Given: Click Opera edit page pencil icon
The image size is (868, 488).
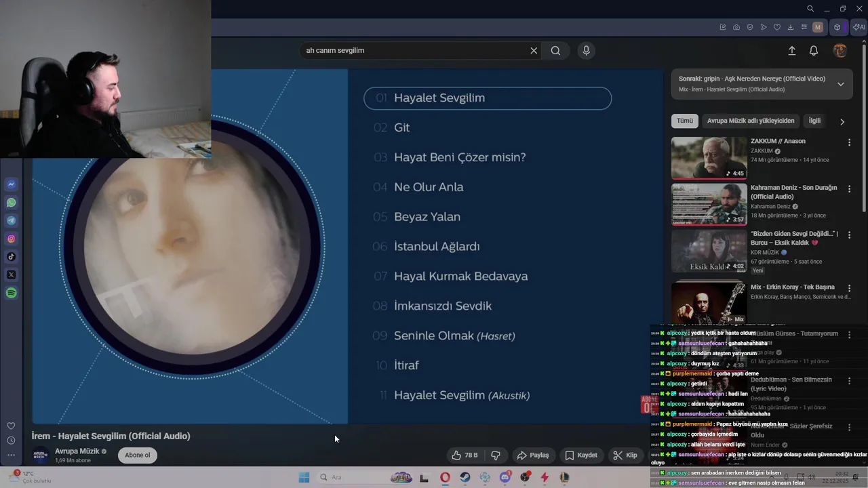Looking at the screenshot, I should pyautogui.click(x=723, y=27).
